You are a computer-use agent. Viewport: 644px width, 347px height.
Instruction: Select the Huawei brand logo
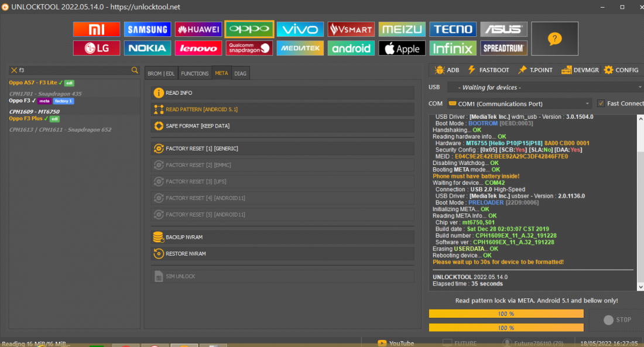198,29
